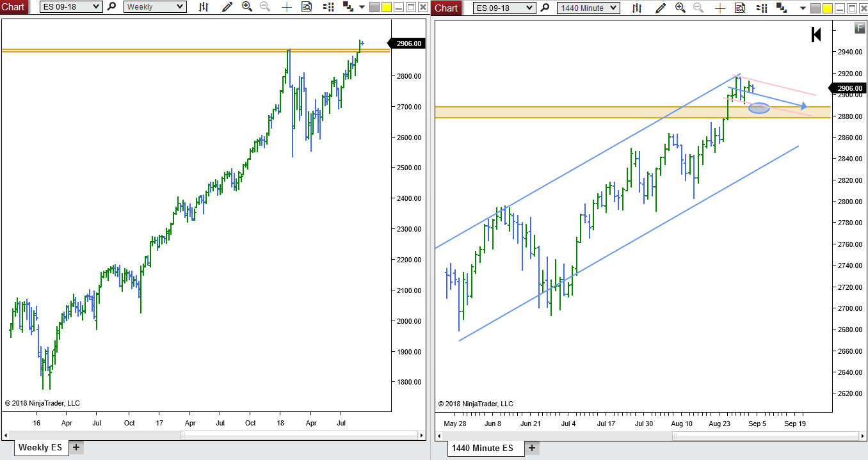Open bar type settings in Weekly chart

click(204, 8)
